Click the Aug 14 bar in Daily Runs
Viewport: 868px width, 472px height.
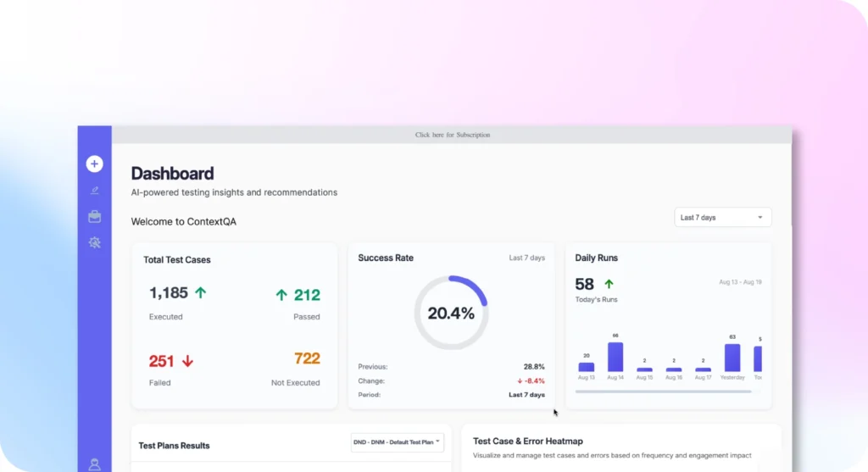[615, 357]
